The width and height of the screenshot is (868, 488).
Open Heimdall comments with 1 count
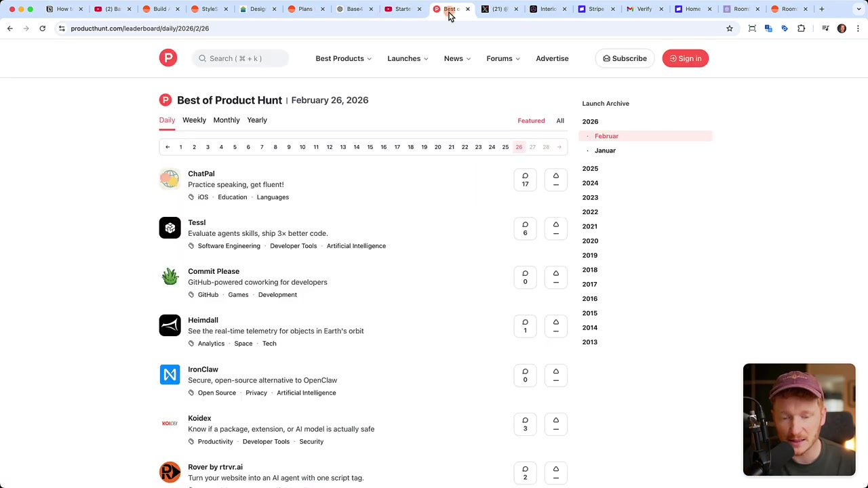(525, 326)
